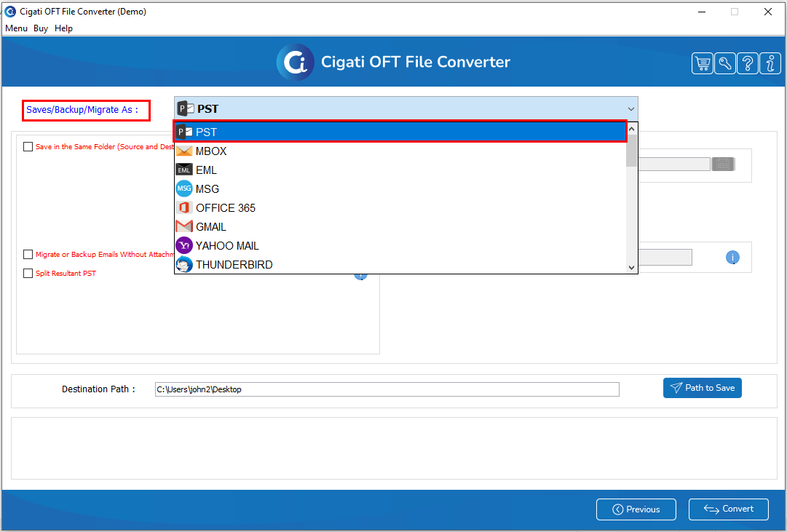Click the Previous button
Viewport: 787px width, 532px height.
coord(636,509)
